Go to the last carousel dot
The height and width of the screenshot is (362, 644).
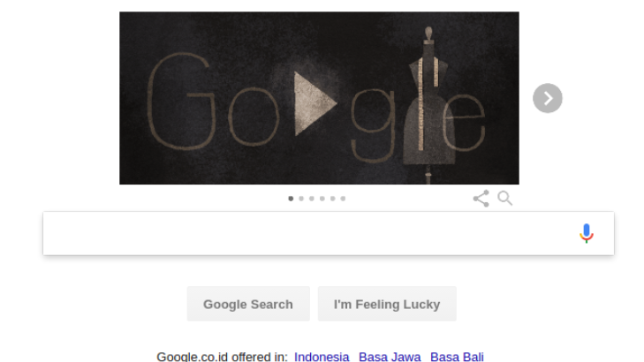(343, 199)
